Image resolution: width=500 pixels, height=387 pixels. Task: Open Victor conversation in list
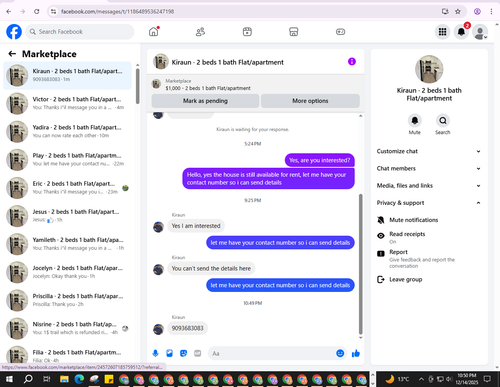tap(68, 103)
